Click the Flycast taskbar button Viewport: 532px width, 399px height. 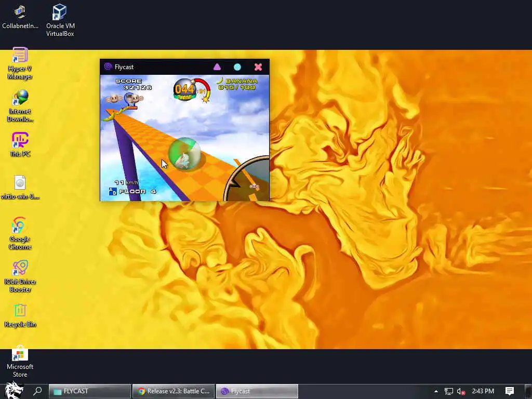point(257,391)
